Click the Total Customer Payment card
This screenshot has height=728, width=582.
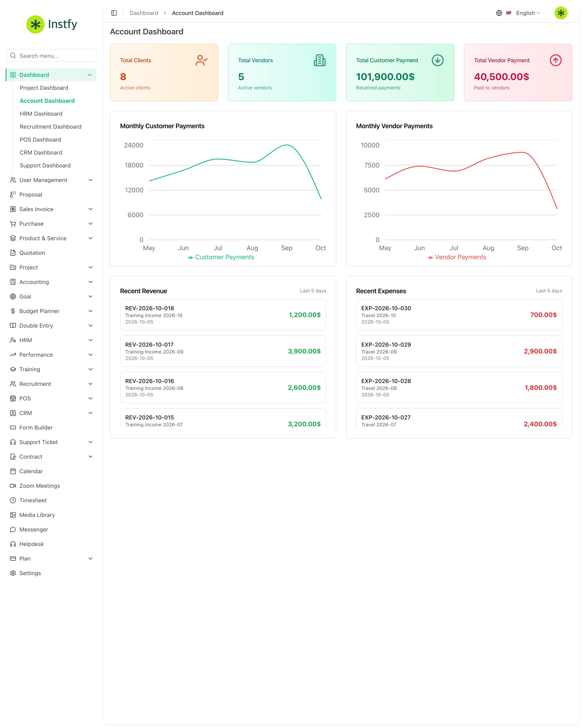[x=400, y=72]
